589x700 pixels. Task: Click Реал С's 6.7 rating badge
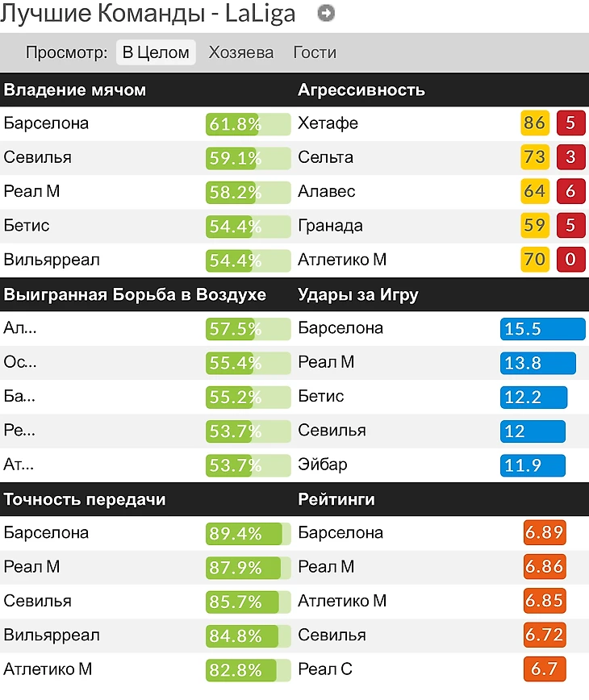point(544,669)
